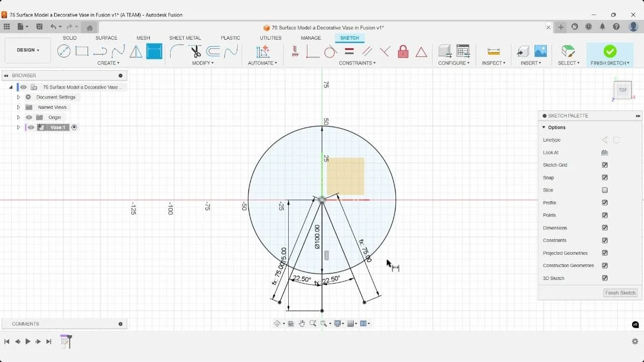Open the Automate constraints tool icon

coord(262,51)
